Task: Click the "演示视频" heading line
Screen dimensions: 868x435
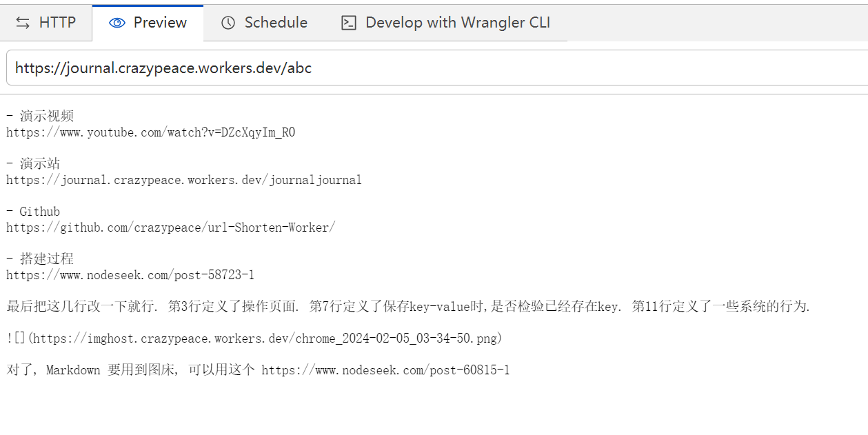Action: coord(46,116)
